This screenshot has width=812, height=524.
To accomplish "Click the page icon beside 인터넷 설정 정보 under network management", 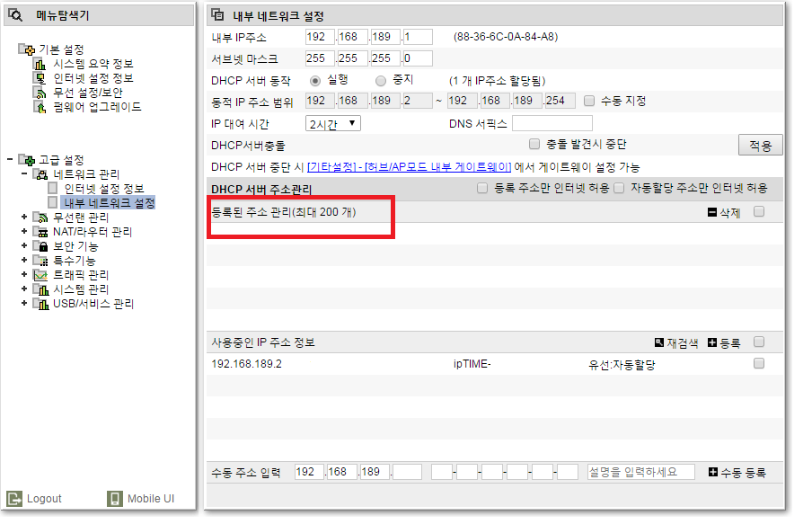I will (x=53, y=188).
